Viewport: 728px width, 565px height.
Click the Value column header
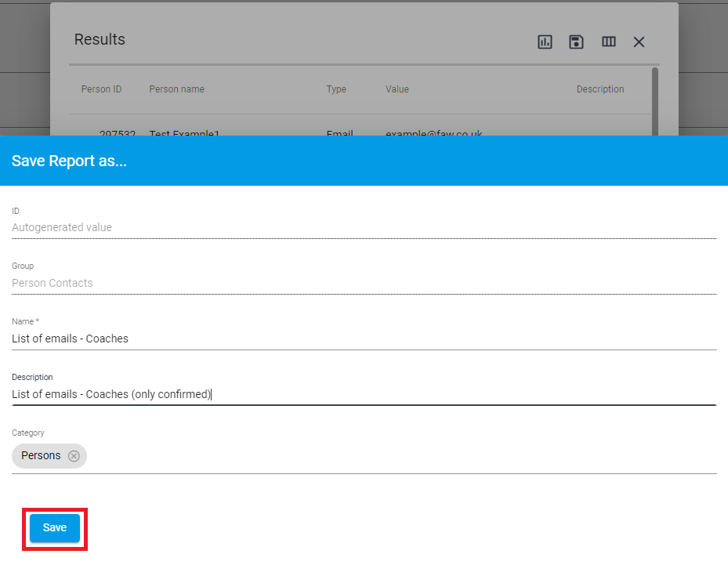coord(397,89)
